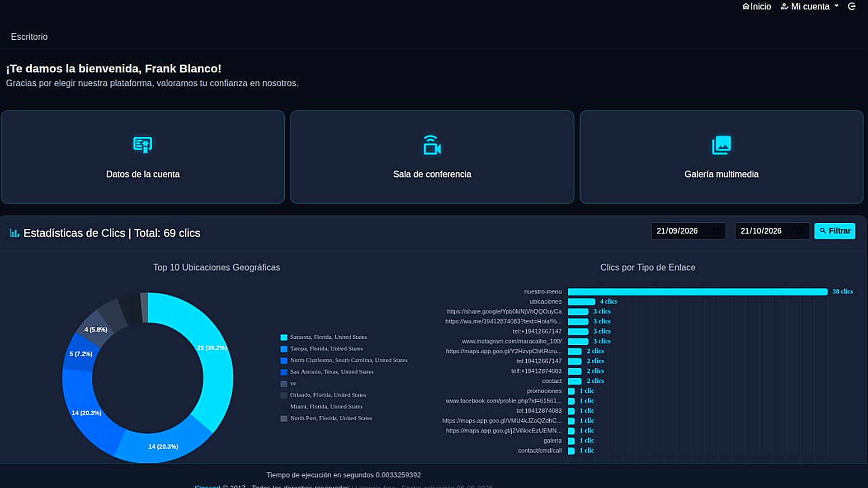Open the Mi cuenta menu
Viewport: 868px width, 488px height.
click(810, 6)
